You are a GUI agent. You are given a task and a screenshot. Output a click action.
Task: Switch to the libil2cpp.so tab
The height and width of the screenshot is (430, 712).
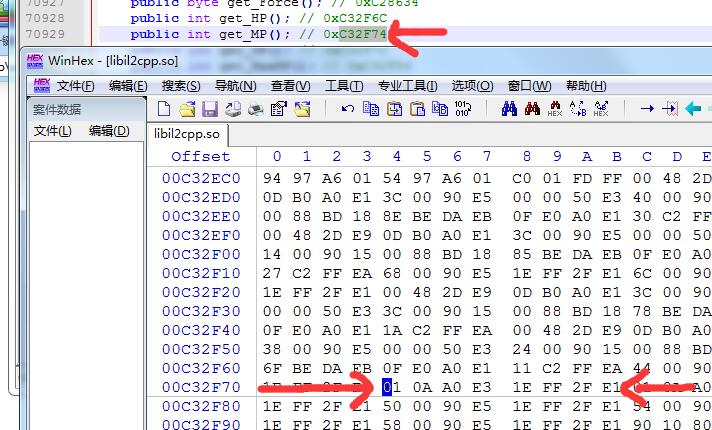point(187,134)
